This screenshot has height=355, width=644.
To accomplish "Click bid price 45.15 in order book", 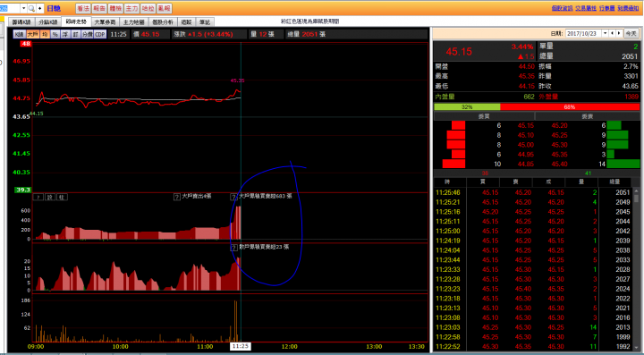I will click(x=526, y=125).
